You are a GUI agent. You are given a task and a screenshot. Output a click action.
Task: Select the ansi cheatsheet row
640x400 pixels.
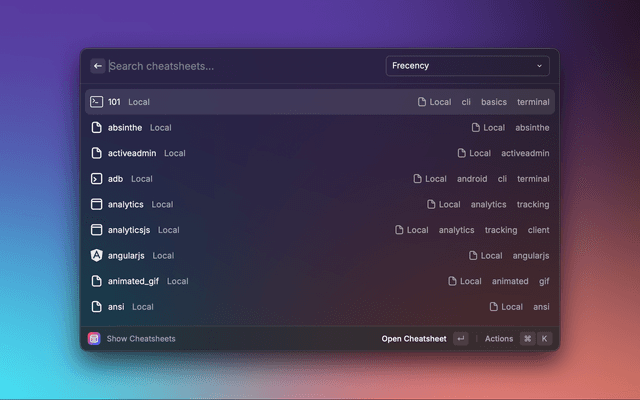[320, 307]
